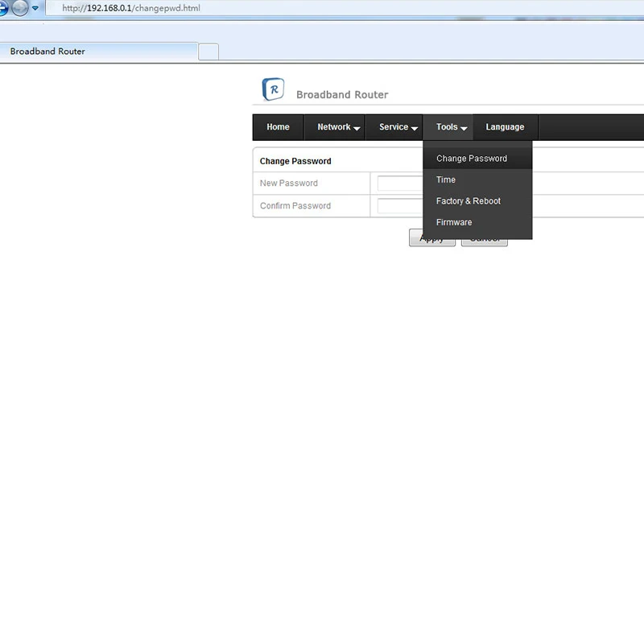Select the Broadband Router browser tab
Image resolution: width=644 pixels, height=644 pixels.
pos(98,52)
